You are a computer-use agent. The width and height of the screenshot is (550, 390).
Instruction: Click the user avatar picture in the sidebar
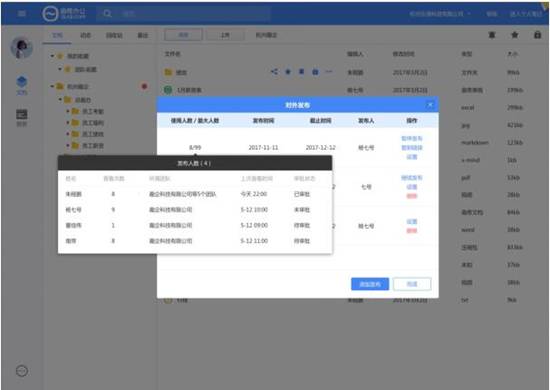point(22,47)
